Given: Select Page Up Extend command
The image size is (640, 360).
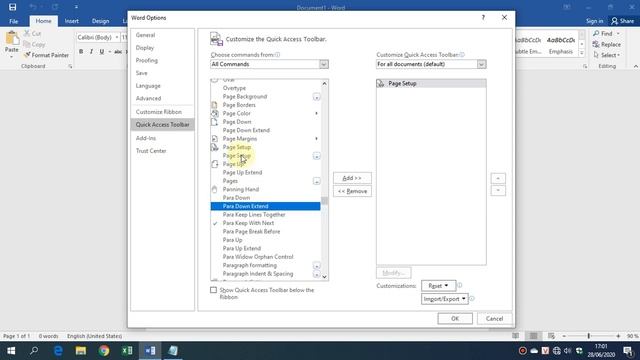Looking at the screenshot, I should pyautogui.click(x=265, y=172).
